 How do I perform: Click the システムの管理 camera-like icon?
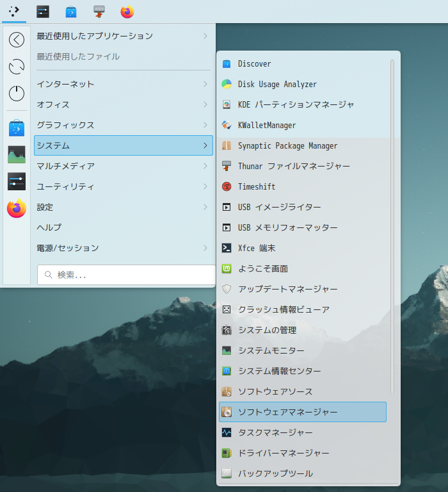[x=227, y=330]
